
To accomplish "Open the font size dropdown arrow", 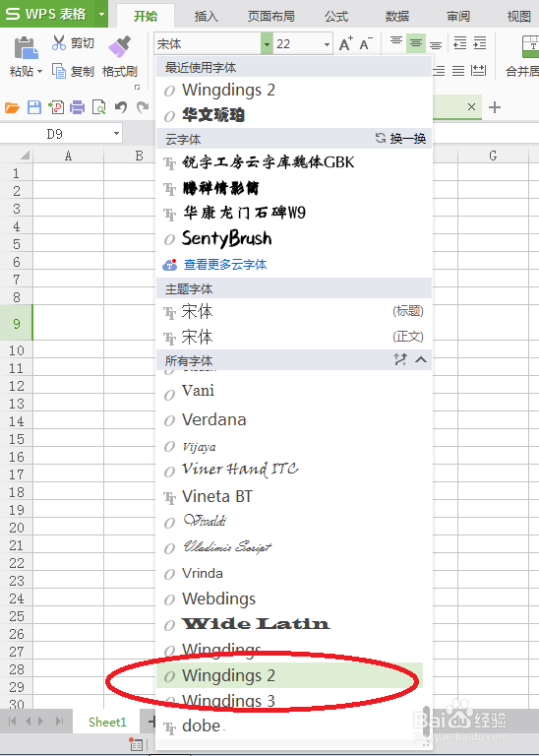I will [328, 44].
